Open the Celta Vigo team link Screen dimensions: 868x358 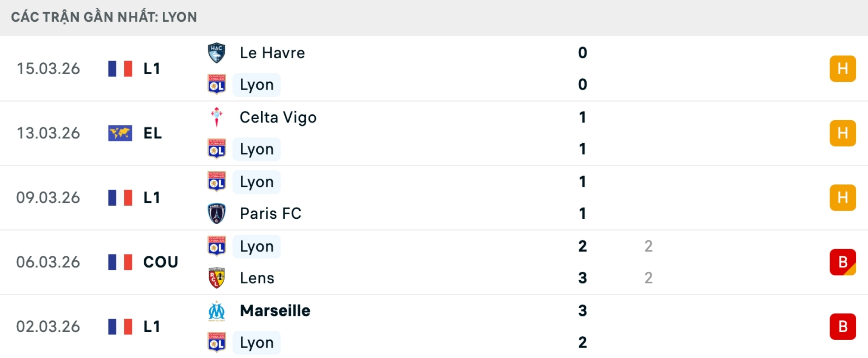pos(278,118)
